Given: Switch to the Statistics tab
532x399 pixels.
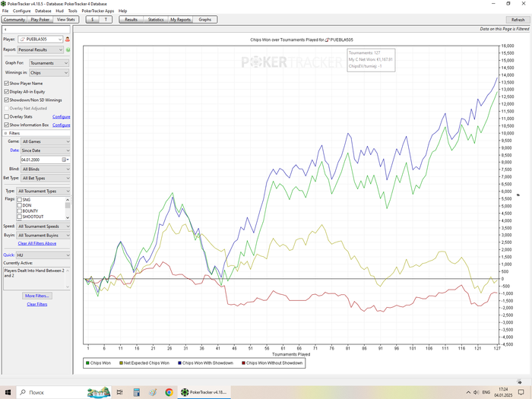Looking at the screenshot, I should 155,20.
